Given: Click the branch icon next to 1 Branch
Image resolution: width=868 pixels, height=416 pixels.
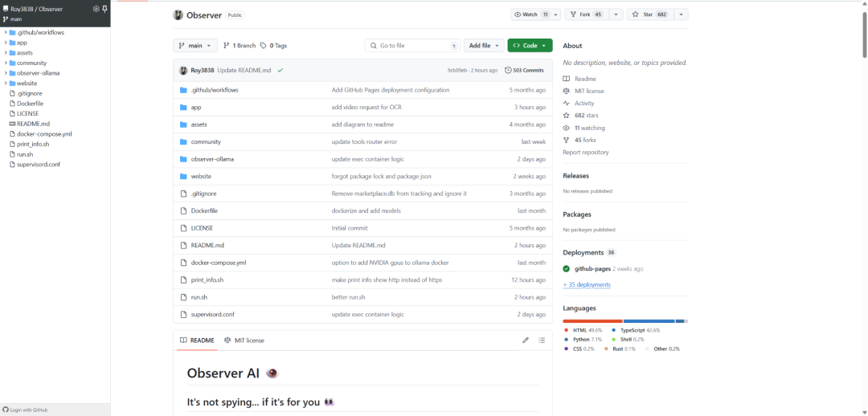Looking at the screenshot, I should (227, 45).
